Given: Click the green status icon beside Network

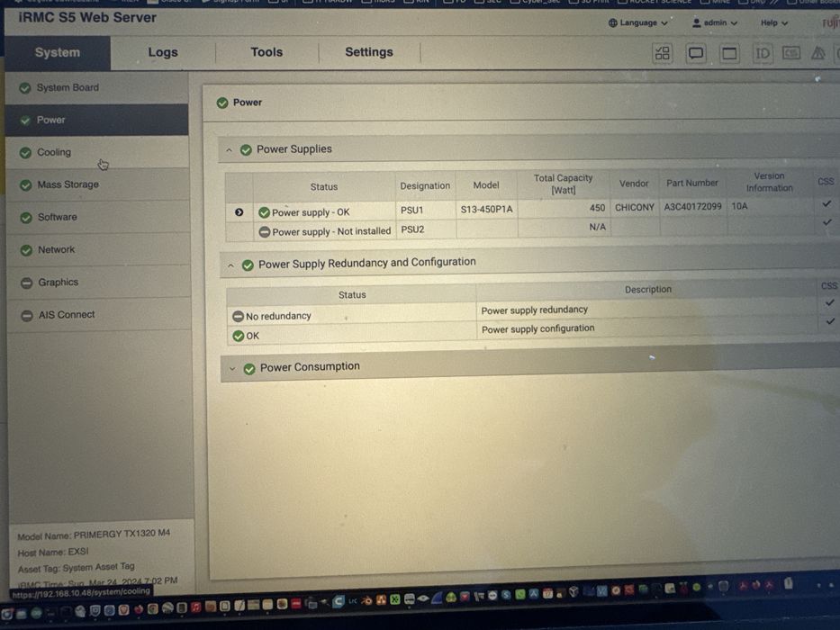Looking at the screenshot, I should tap(26, 250).
